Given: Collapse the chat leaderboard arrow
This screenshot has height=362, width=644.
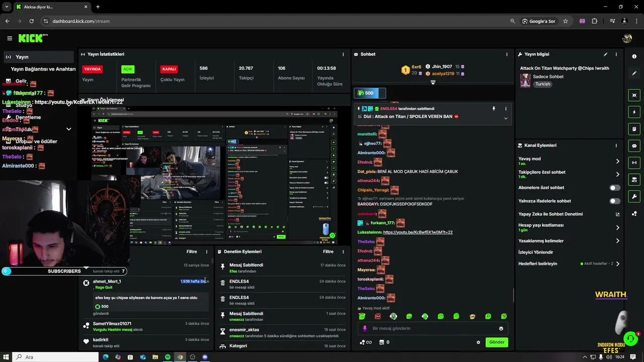Looking at the screenshot, I should (x=433, y=82).
